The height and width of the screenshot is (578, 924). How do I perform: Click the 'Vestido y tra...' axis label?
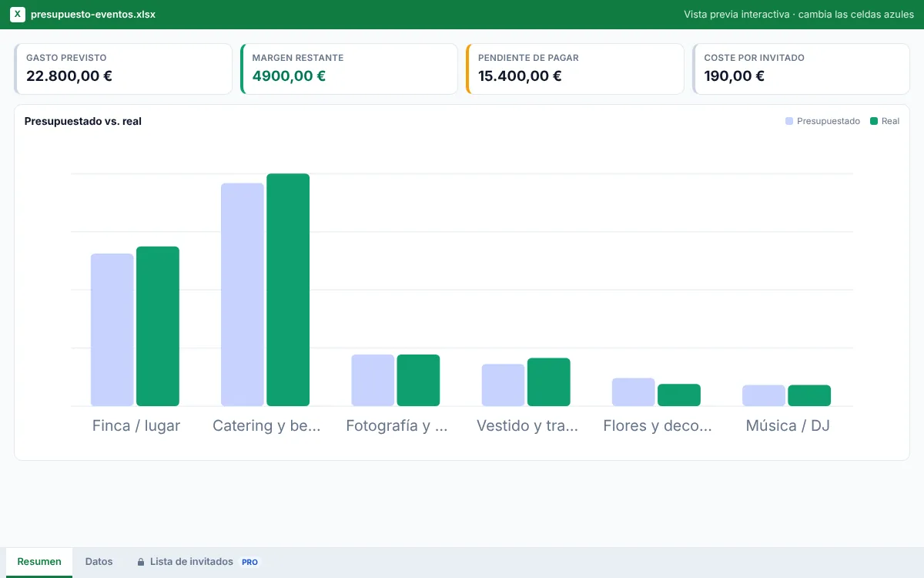(527, 425)
